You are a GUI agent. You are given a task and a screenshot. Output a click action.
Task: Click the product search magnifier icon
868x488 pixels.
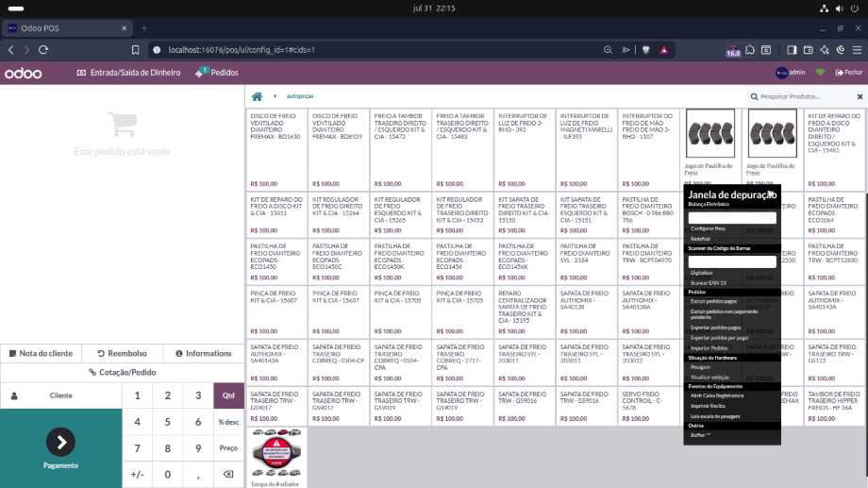(754, 96)
